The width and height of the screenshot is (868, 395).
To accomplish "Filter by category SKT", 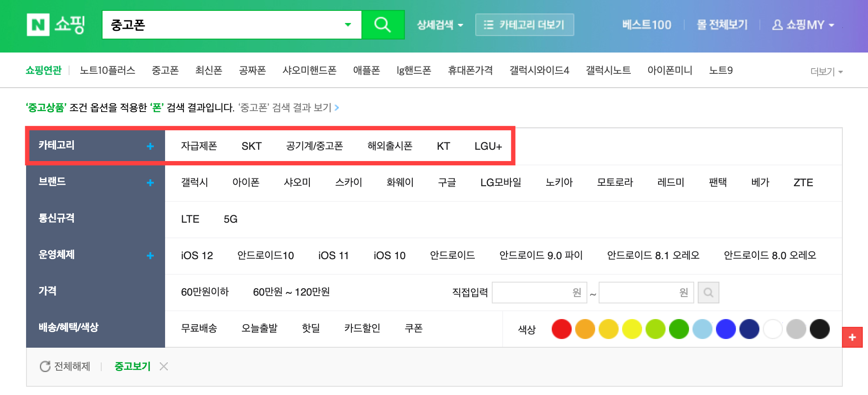I will (252, 146).
